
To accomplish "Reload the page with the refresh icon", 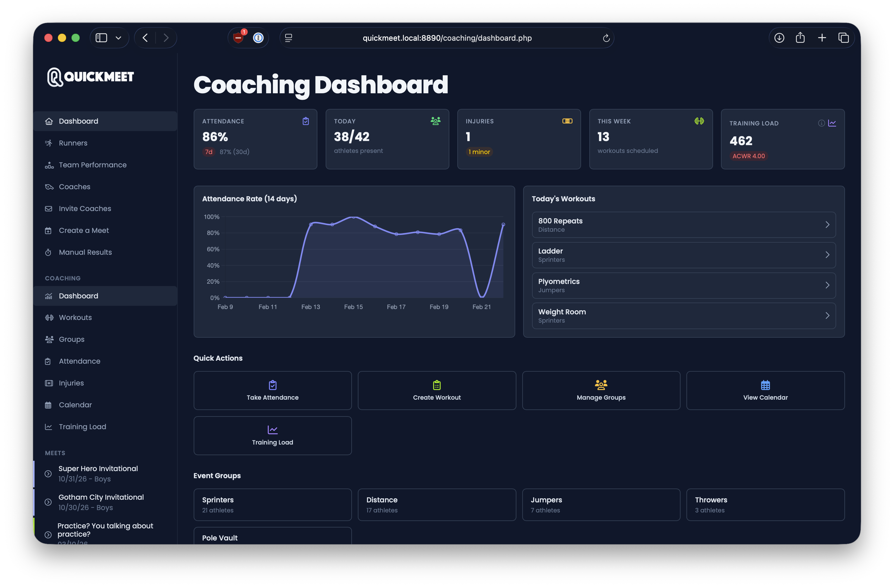I will [606, 38].
